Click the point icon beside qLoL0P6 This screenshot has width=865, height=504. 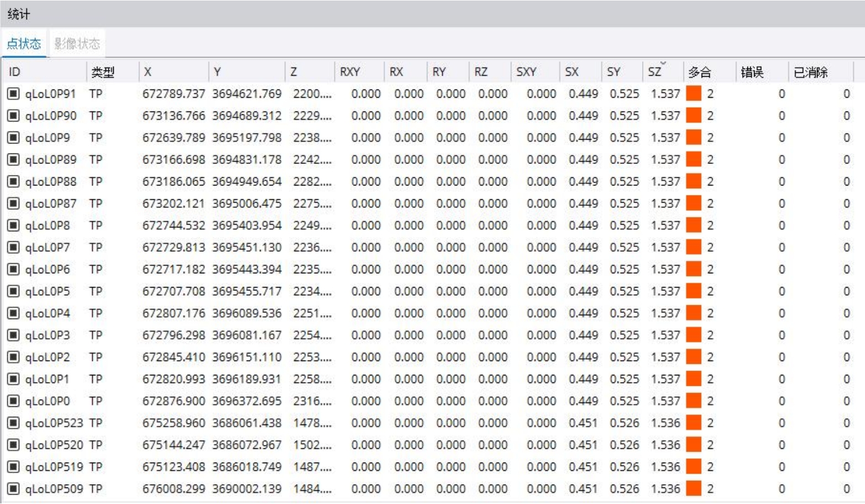pos(13,269)
